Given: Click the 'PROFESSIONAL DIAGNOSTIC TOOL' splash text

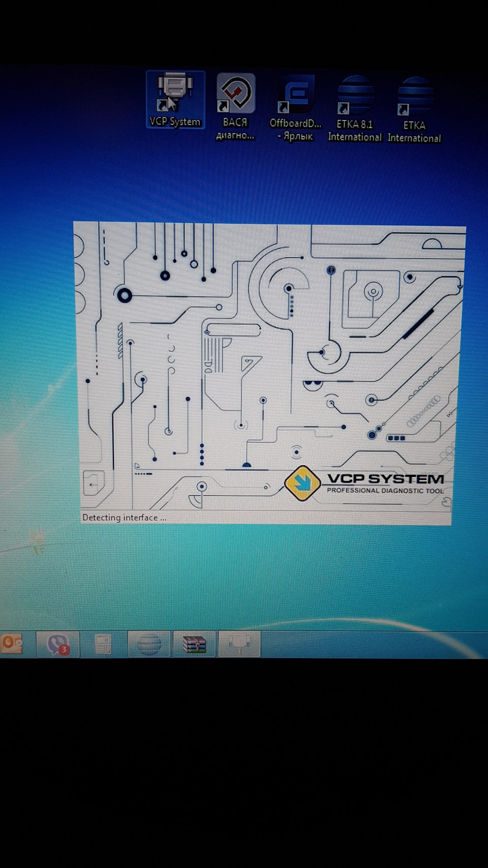Looking at the screenshot, I should click(x=385, y=491).
